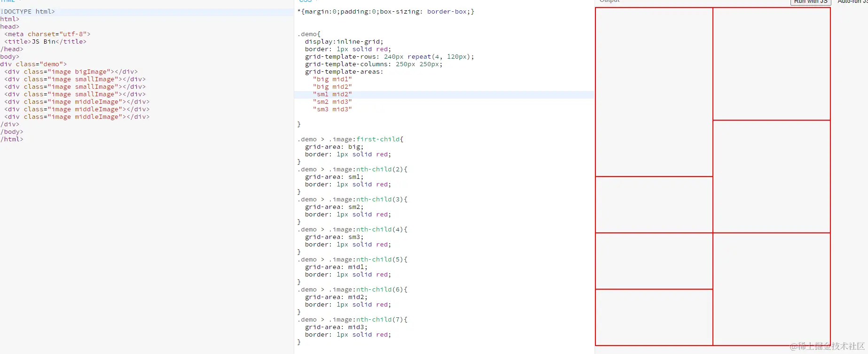
Task: Click the "grid-template-areas:" line
Action: point(344,72)
